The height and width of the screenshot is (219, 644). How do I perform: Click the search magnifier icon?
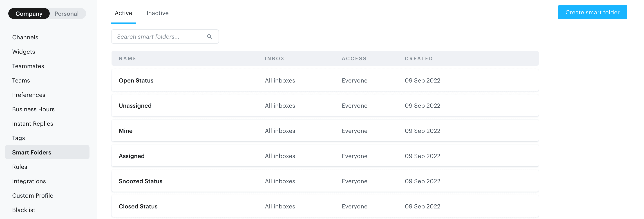210,36
